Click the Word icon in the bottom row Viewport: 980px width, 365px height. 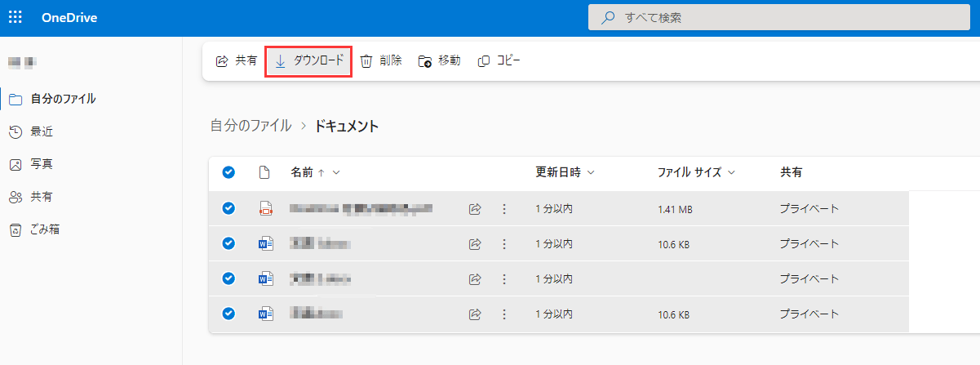pos(265,313)
